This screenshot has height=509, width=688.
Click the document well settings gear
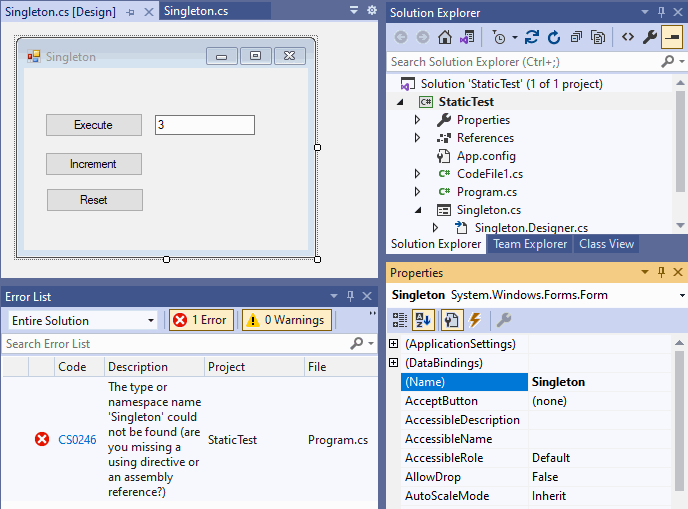click(x=372, y=10)
